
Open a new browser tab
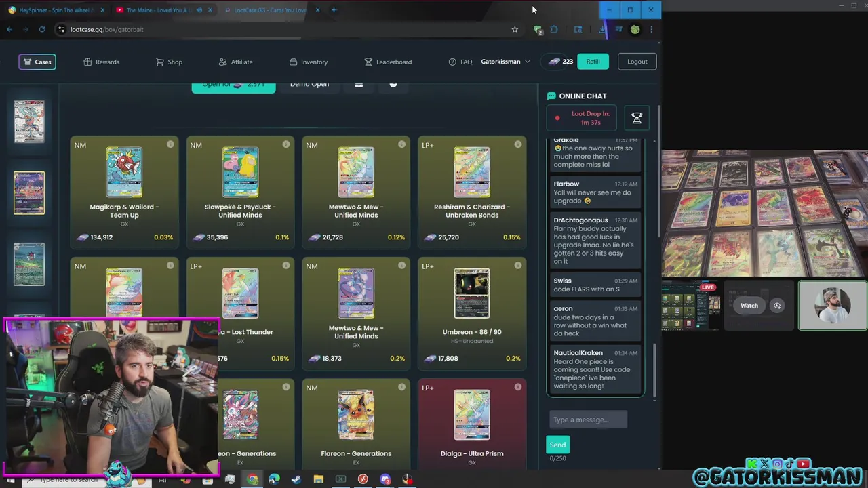click(334, 10)
